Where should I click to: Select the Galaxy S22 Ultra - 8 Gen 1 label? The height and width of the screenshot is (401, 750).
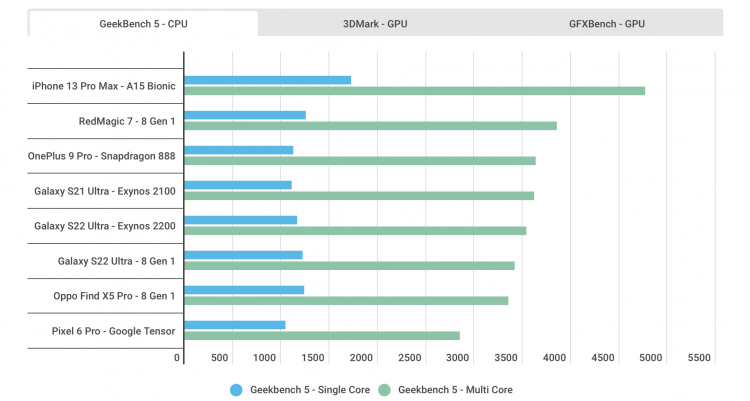[x=117, y=261]
